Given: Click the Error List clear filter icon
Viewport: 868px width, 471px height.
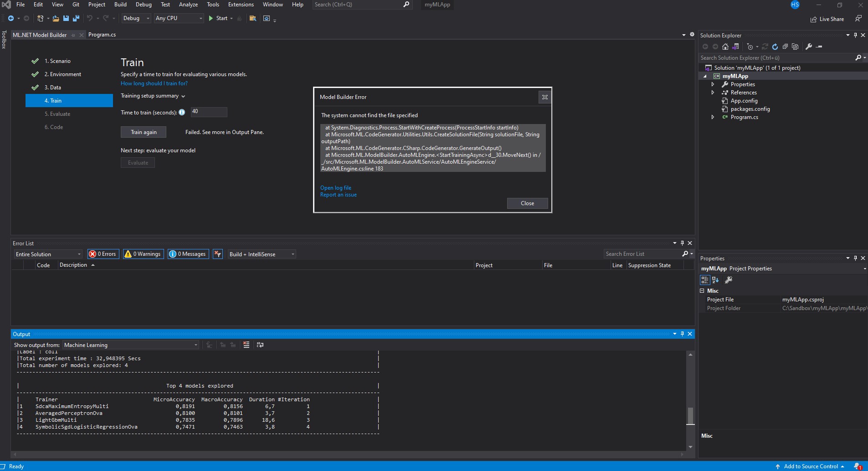Looking at the screenshot, I should 218,254.
